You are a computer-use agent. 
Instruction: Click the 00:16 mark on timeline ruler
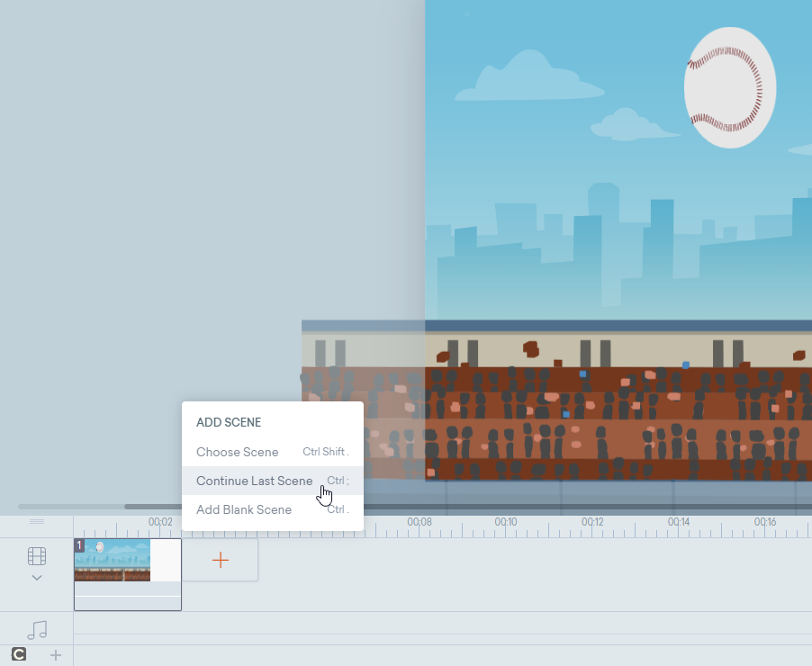tap(765, 522)
